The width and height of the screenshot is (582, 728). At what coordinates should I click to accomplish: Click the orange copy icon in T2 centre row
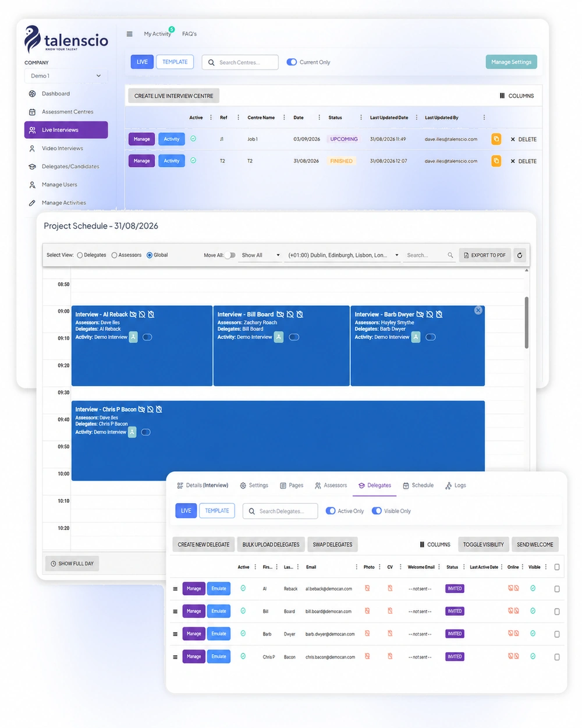(496, 161)
